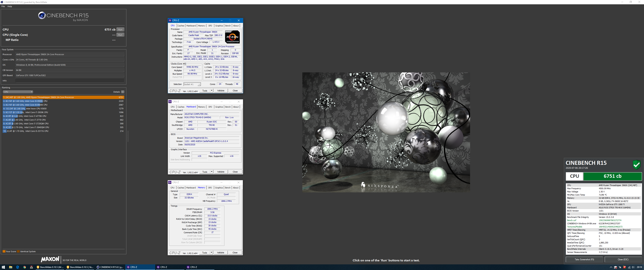The height and width of the screenshot is (270, 644).
Task: Select the Threadripper 3960X ranking entry
Action: coord(63,97)
